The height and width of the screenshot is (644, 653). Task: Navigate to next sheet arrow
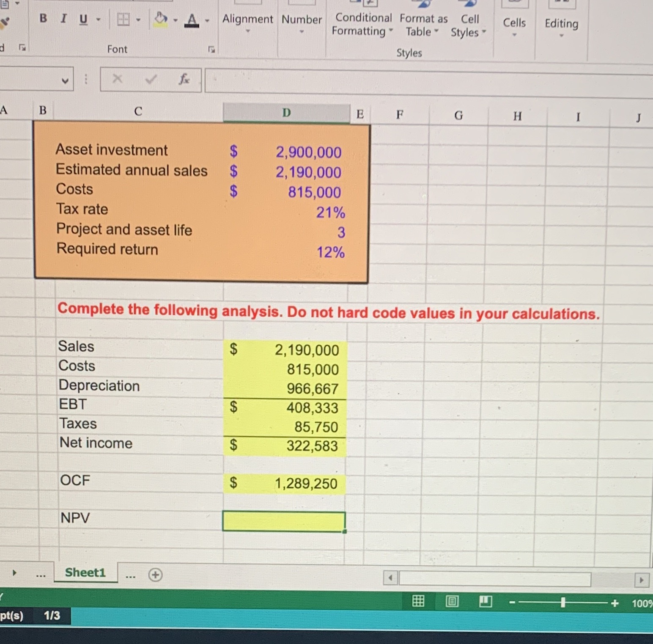pos(14,573)
